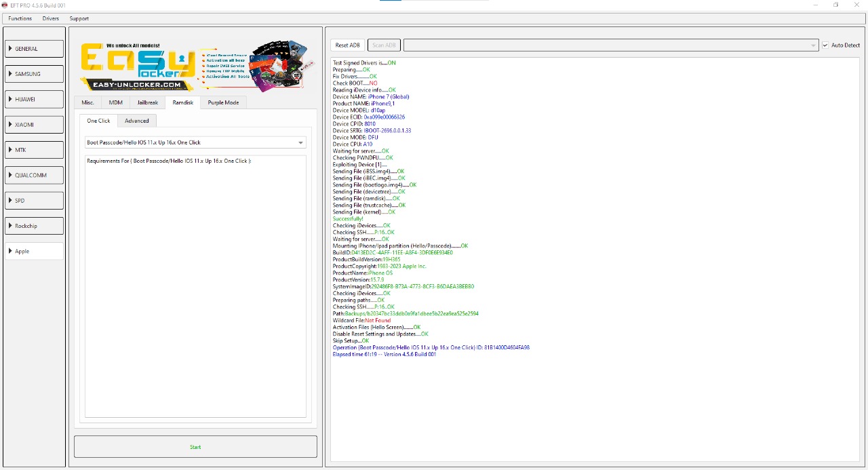The height and width of the screenshot is (470, 868).
Task: Click the 'Wildcard File:Not Found' log line
Action: [x=361, y=321]
